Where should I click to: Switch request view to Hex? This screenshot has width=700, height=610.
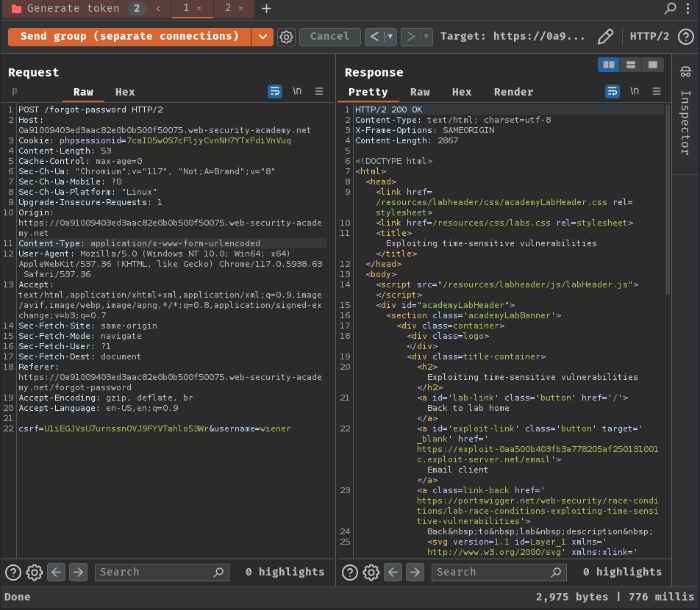click(x=125, y=92)
